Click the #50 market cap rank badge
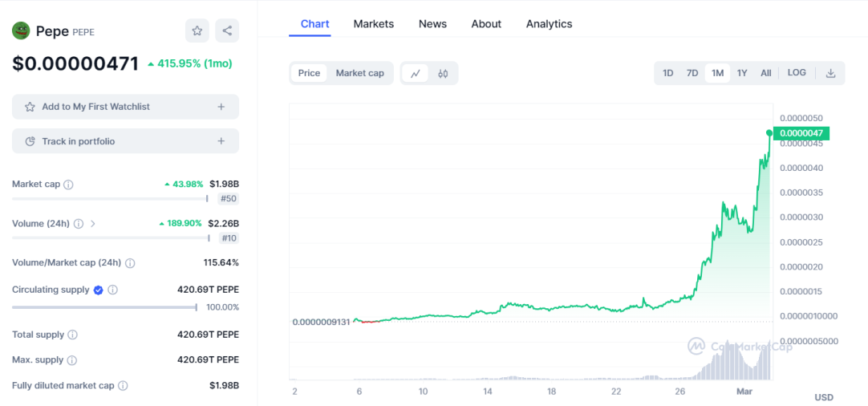 coord(228,199)
